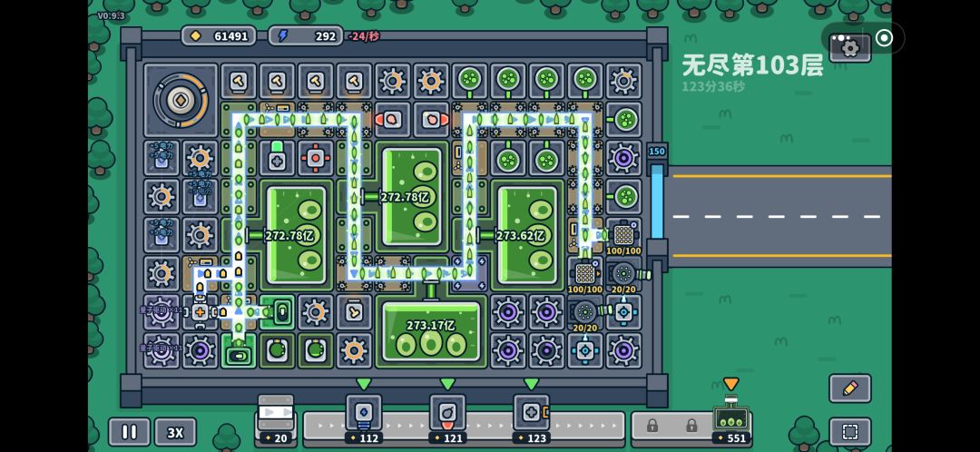Screen dimensions: 980x452
Task: Select the 100/100 turret beside the blue gate
Action: [x=623, y=234]
